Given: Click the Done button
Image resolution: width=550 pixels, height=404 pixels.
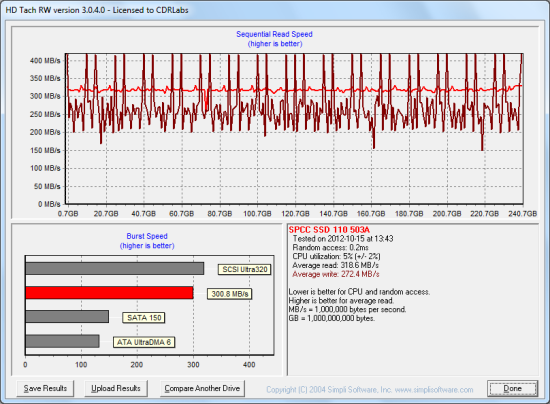Looking at the screenshot, I should click(x=512, y=388).
